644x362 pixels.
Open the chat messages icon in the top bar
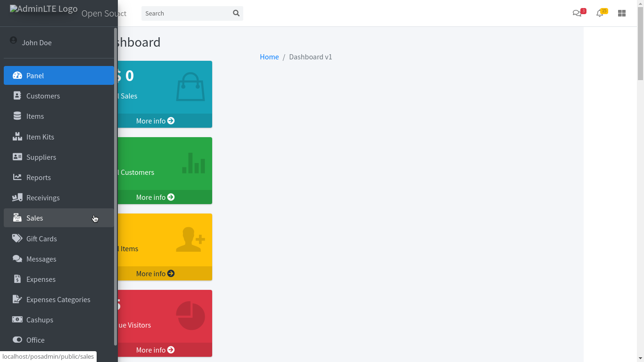(577, 13)
